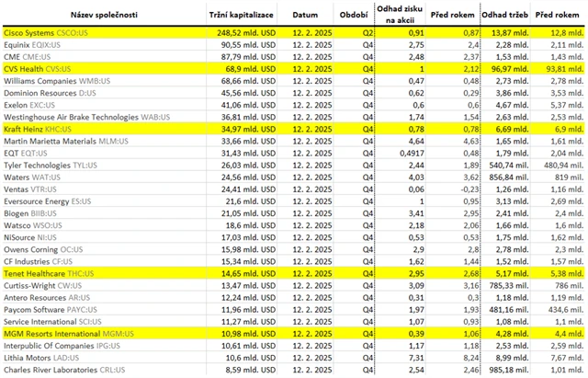
Task: Click year-ago revenue 5,38 mld. for Tenet
Action: 567,274
